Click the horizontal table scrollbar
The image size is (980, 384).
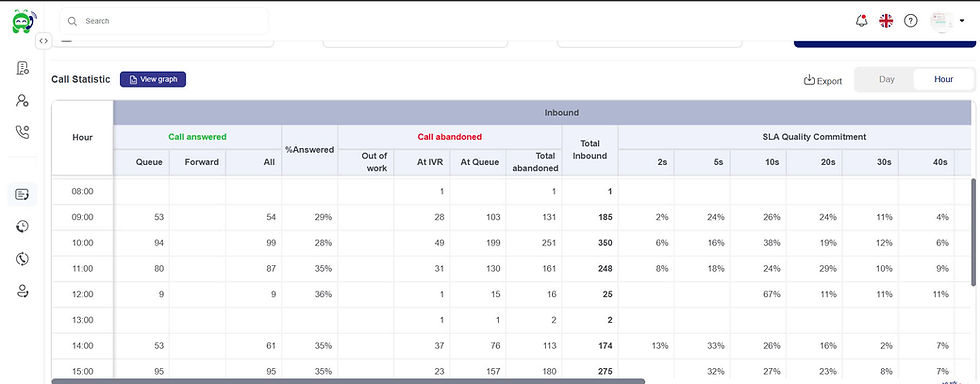(x=348, y=381)
